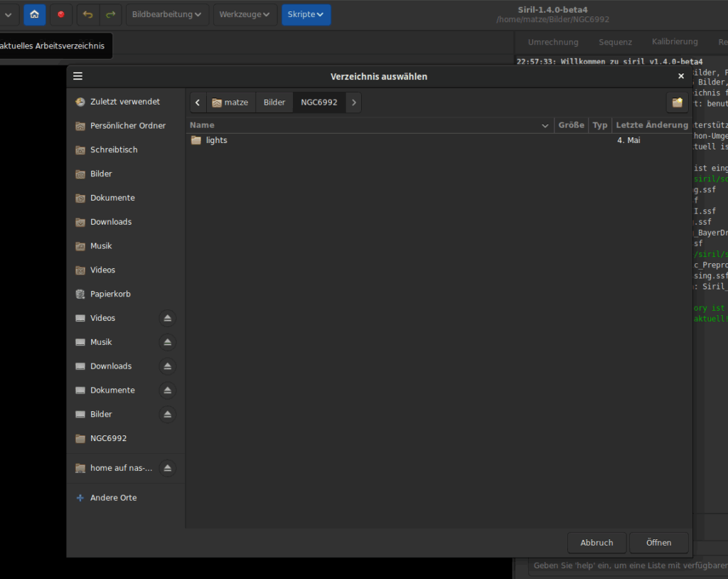Click the redo arrow icon

110,14
